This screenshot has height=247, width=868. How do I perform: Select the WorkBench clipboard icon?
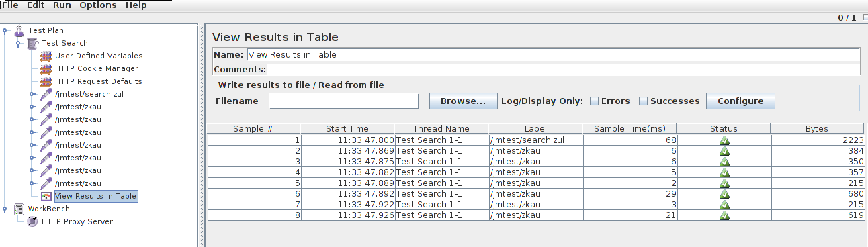(x=19, y=209)
